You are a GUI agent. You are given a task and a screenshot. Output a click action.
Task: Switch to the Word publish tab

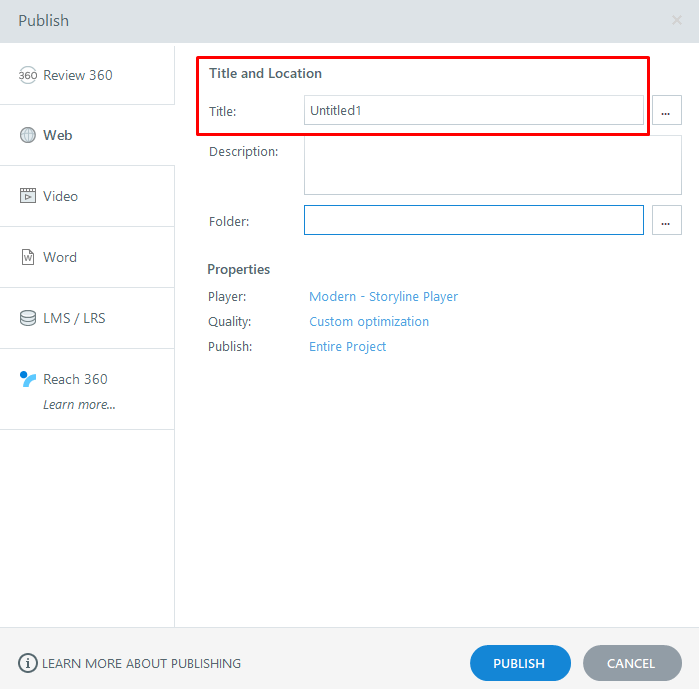click(60, 257)
